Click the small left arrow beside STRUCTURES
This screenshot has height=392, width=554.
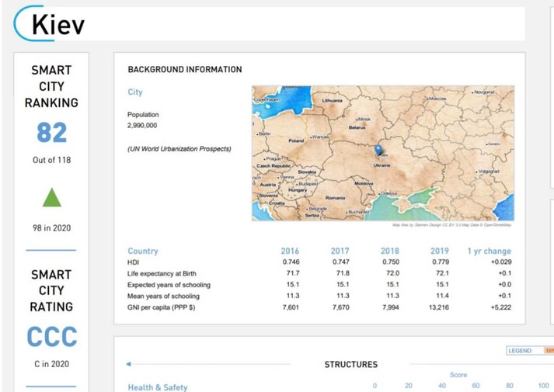tap(129, 364)
